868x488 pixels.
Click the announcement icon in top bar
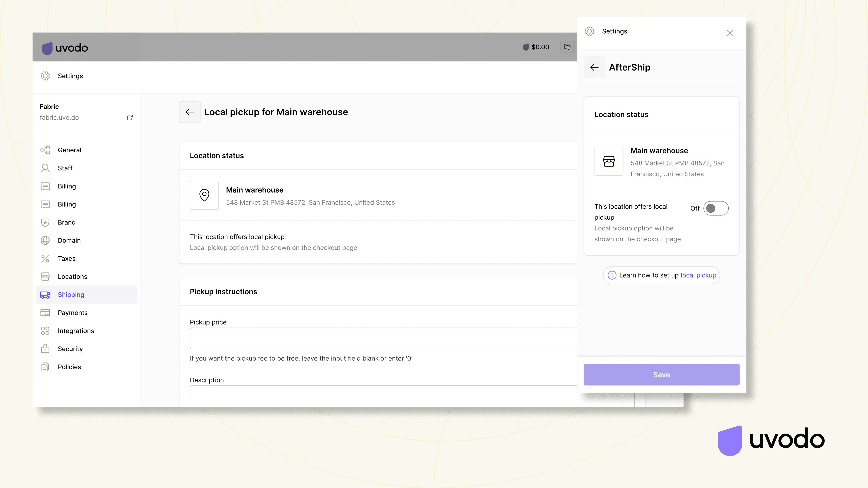[568, 47]
